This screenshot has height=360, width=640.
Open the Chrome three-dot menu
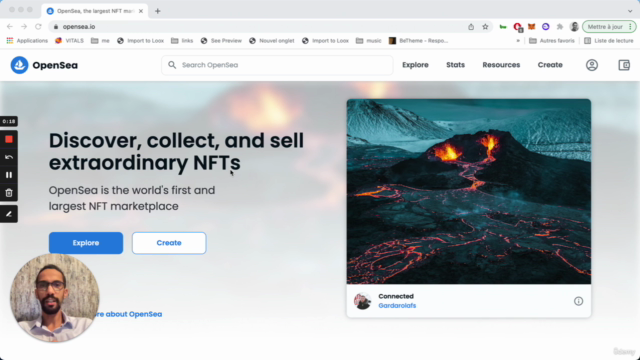point(630,27)
